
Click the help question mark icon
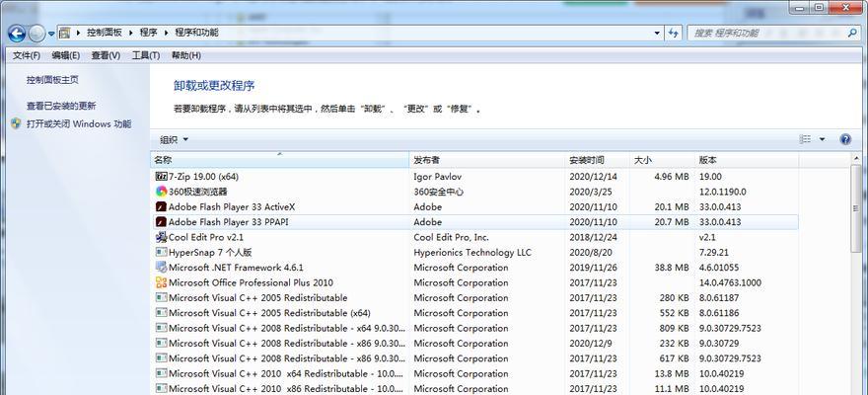(x=845, y=139)
